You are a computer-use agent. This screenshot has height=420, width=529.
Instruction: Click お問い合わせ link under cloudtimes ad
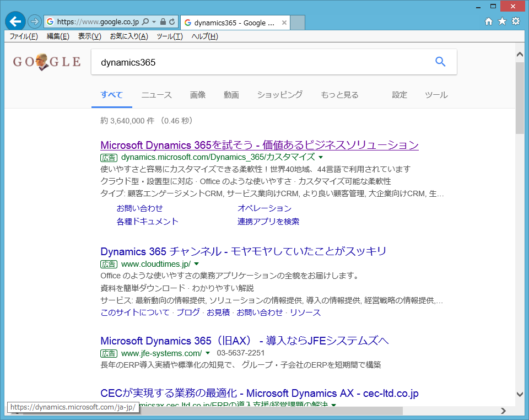[260, 313]
